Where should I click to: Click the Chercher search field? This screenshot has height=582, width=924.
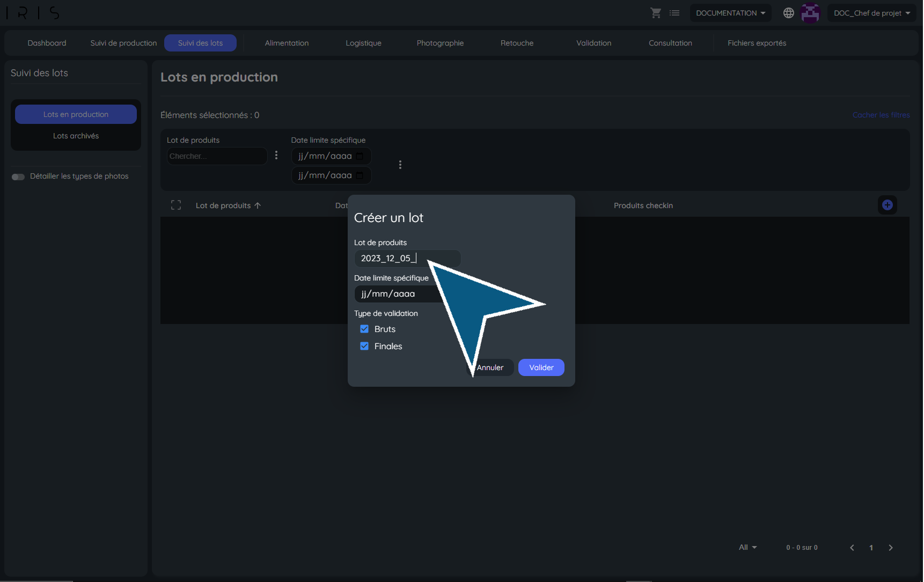click(217, 156)
